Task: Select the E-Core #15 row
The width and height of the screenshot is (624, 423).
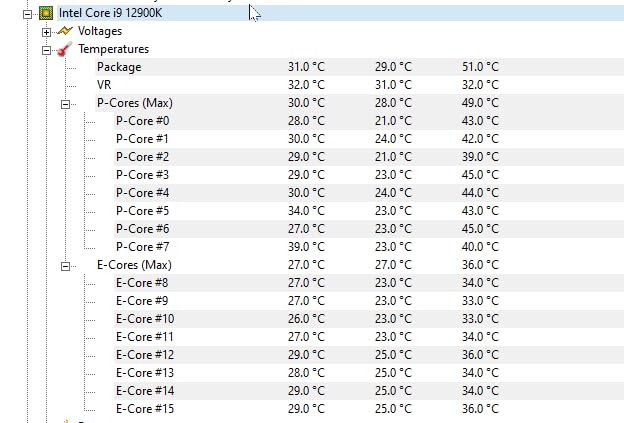Action: [369, 409]
